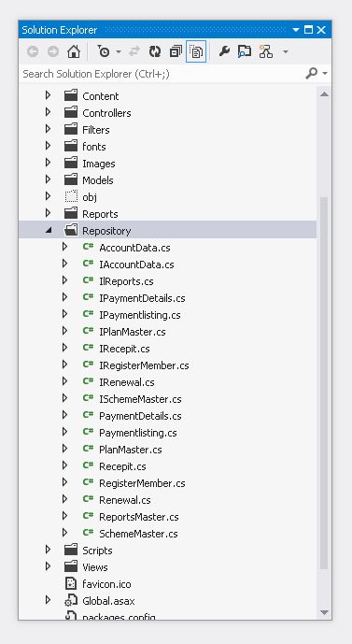Open the search options dropdown arrow
The width and height of the screenshot is (352, 644).
point(325,74)
